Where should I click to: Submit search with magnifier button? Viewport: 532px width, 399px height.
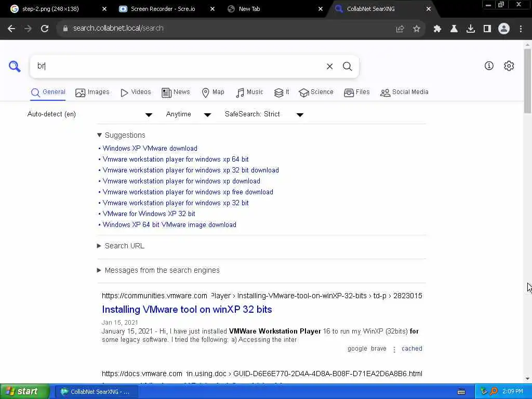[x=347, y=66]
